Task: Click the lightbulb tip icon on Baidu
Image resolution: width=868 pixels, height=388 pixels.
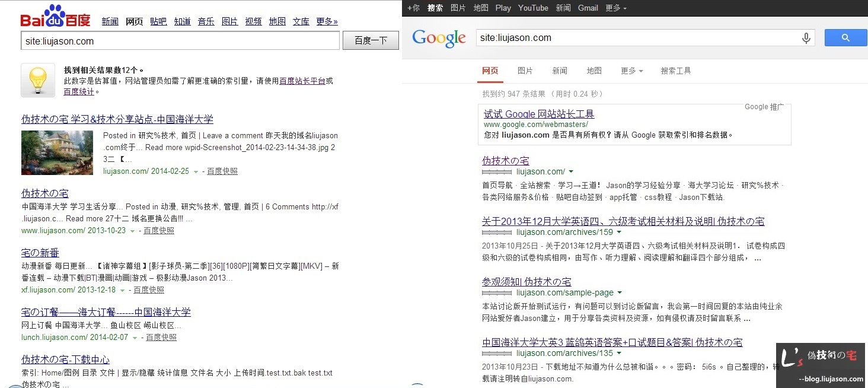Action: [x=38, y=80]
